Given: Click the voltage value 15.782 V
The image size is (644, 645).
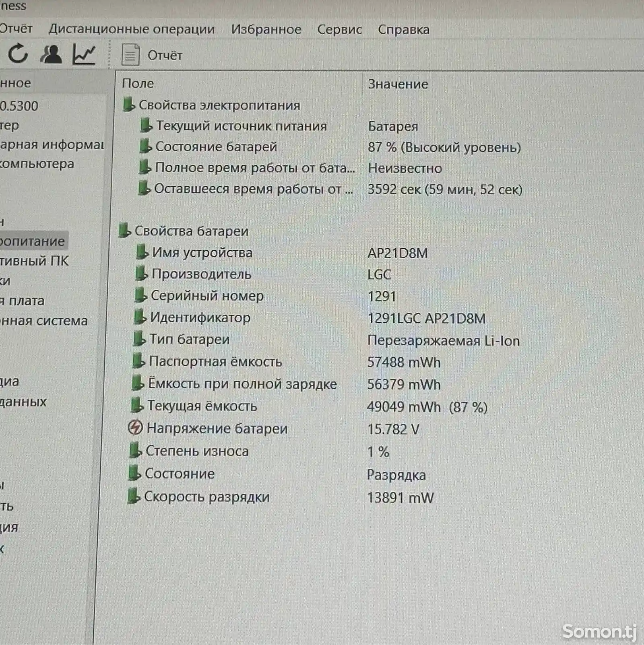Looking at the screenshot, I should (393, 429).
